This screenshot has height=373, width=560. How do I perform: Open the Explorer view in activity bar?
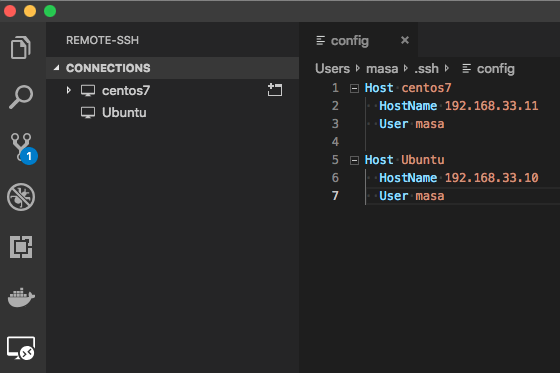(x=21, y=47)
